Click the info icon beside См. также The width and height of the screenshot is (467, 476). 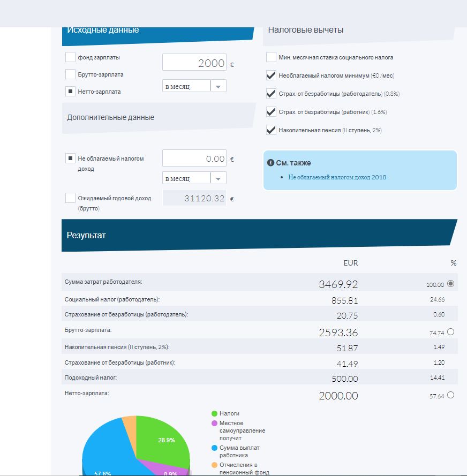coord(270,163)
